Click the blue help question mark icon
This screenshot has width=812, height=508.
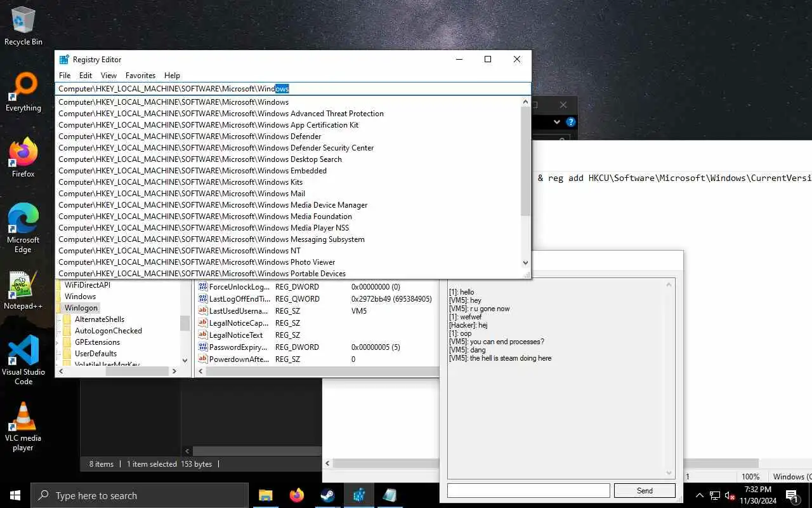pyautogui.click(x=570, y=122)
